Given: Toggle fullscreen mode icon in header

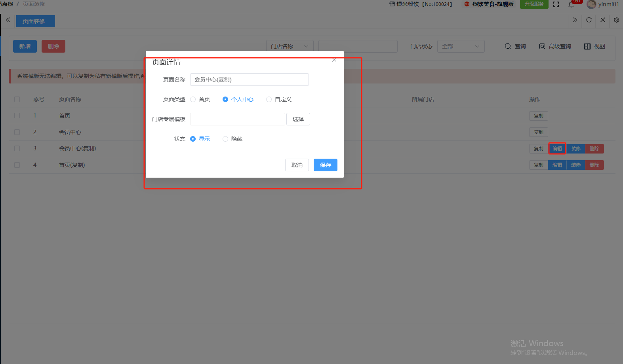Looking at the screenshot, I should click(x=556, y=4).
